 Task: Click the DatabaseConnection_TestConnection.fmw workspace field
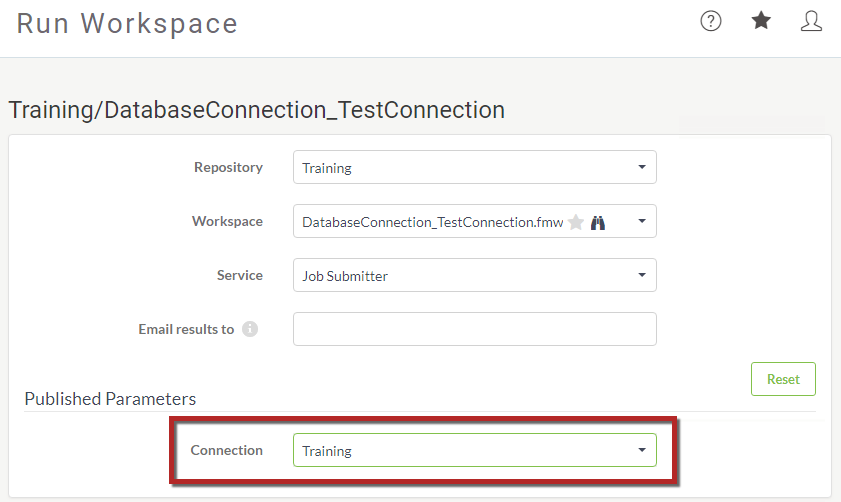pos(475,221)
